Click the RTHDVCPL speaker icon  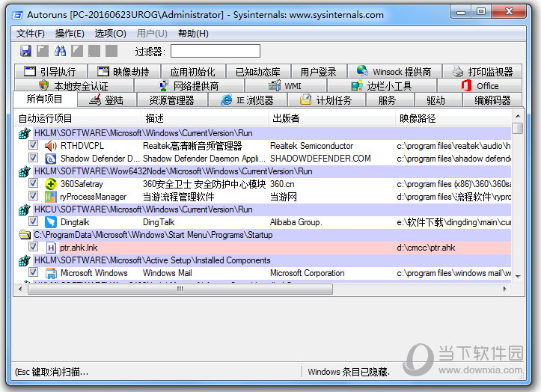coord(51,146)
